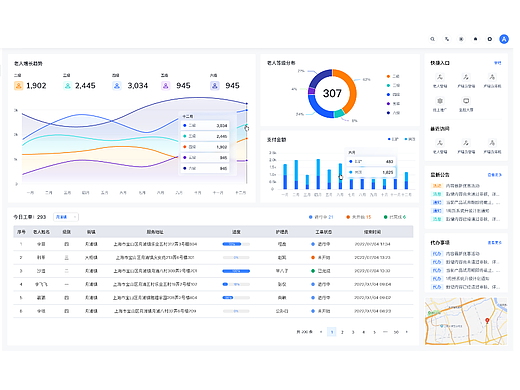Open the search icon in top header
520x390 pixels.
432,39
